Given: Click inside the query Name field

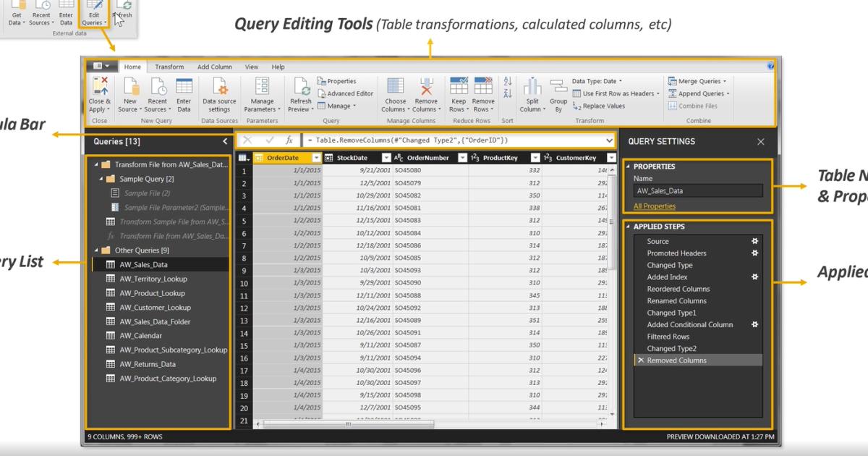Looking at the screenshot, I should 697,190.
